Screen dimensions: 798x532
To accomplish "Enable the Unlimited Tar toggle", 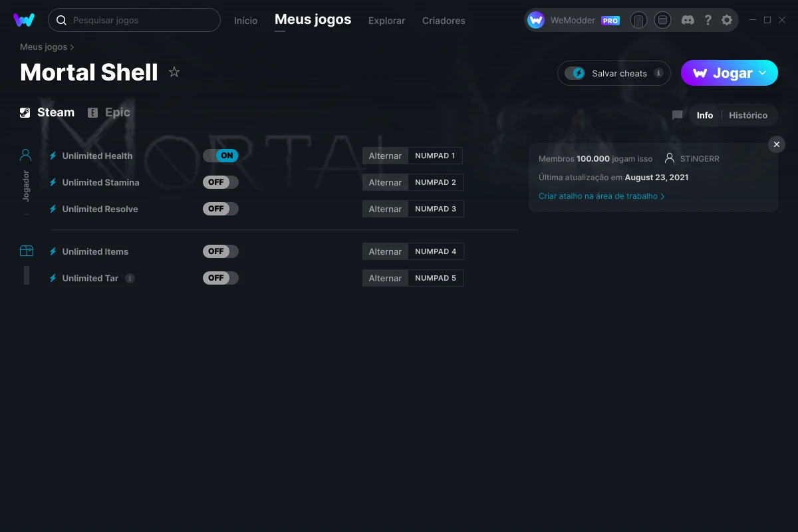I will (221, 278).
